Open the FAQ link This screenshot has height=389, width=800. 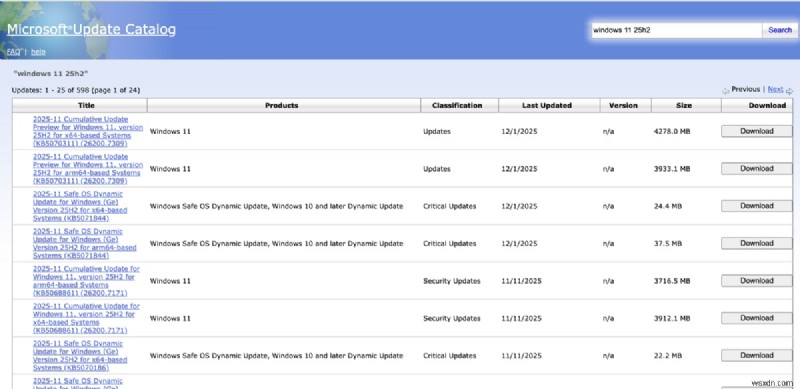(x=14, y=52)
